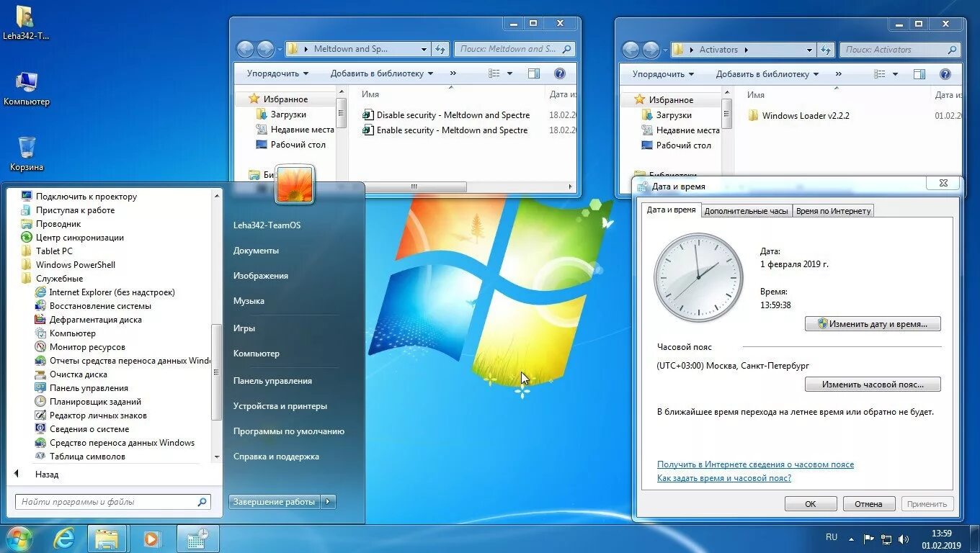Open link Получить в Интернете сведения о часовом поясе

pos(755,464)
